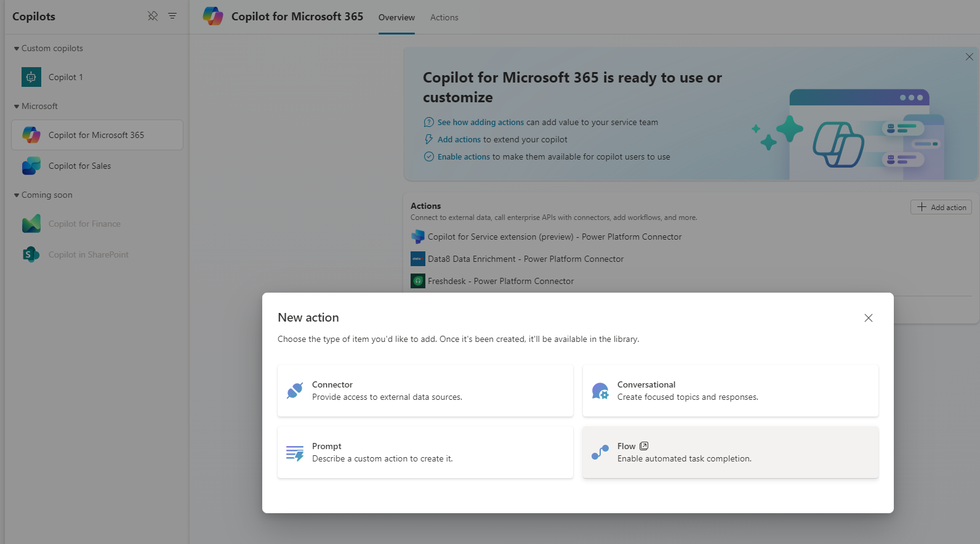
Task: Click the Prompt lines icon
Action: pos(295,453)
